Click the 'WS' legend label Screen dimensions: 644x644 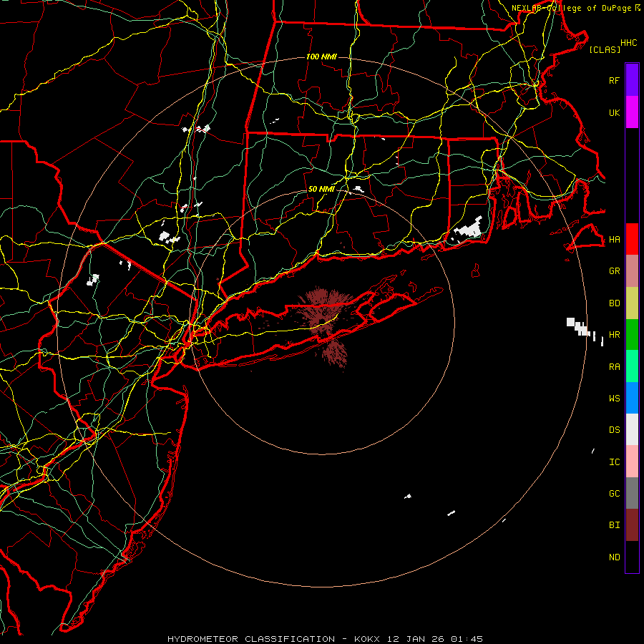615,399
